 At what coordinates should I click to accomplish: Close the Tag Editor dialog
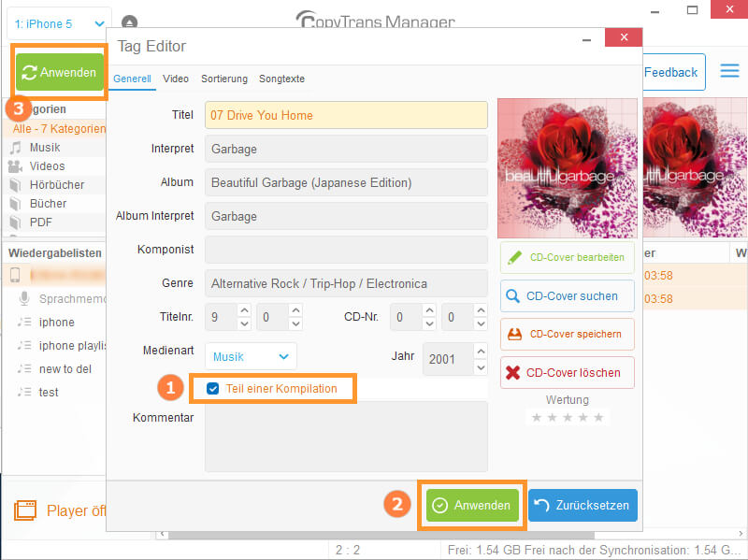[624, 37]
